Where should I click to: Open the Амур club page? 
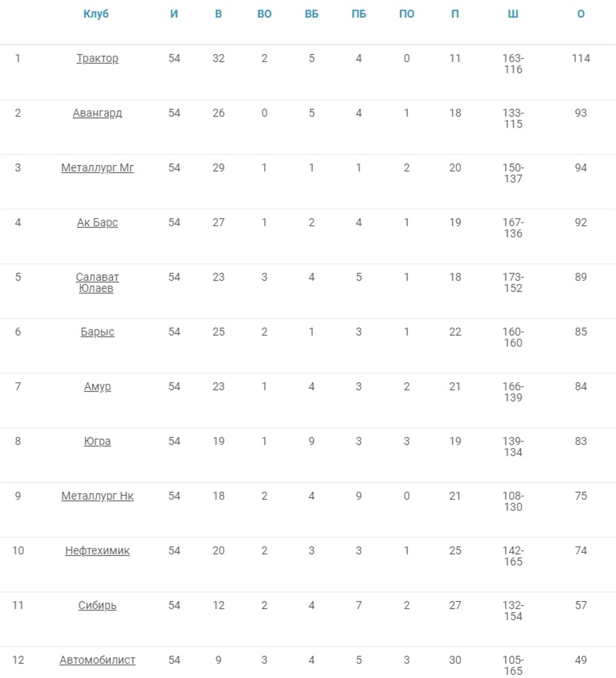97,386
